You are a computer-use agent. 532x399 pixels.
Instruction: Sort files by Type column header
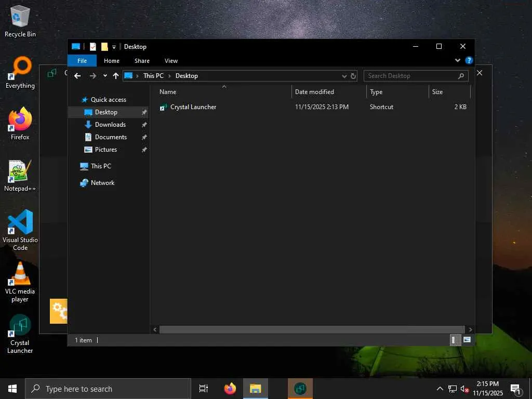tap(397, 91)
